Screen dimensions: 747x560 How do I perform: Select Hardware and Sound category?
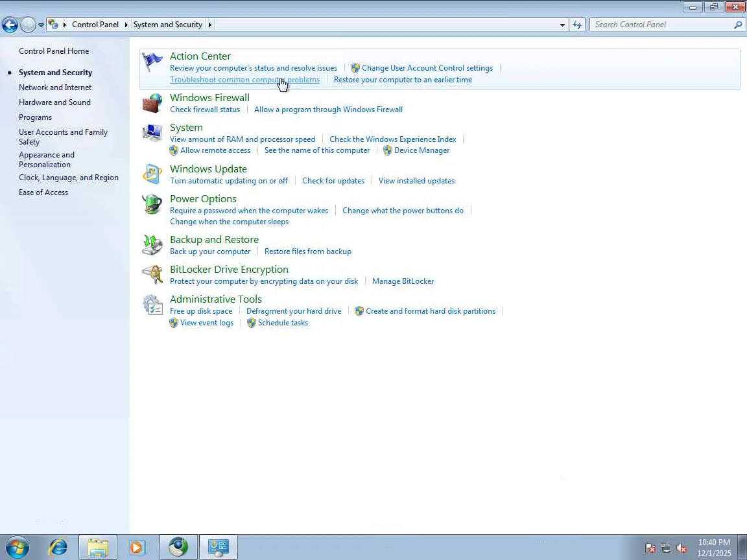pyautogui.click(x=54, y=102)
